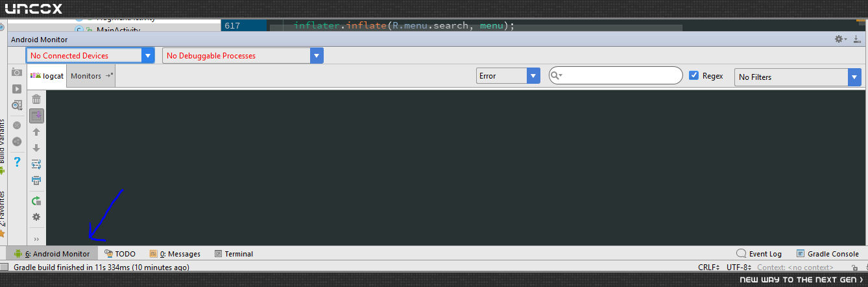Hide the Android Monitor panel
This screenshot has width=868, height=287.
point(857,40)
